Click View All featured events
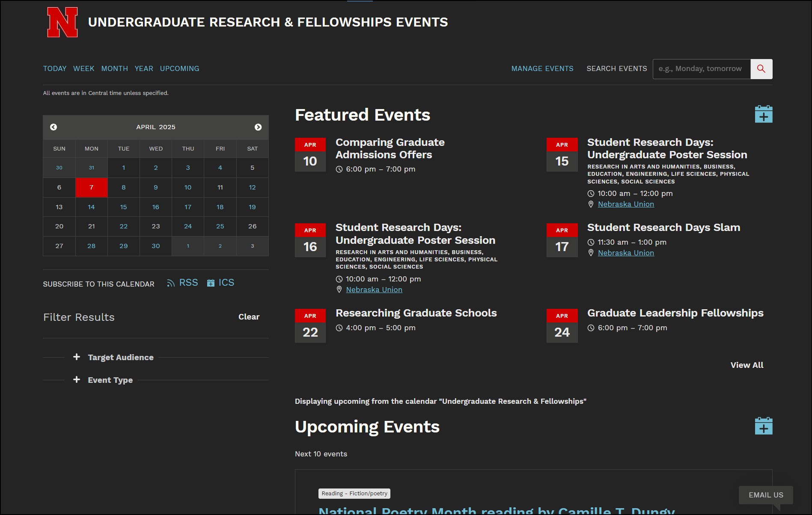Image resolution: width=812 pixels, height=515 pixels. tap(747, 365)
